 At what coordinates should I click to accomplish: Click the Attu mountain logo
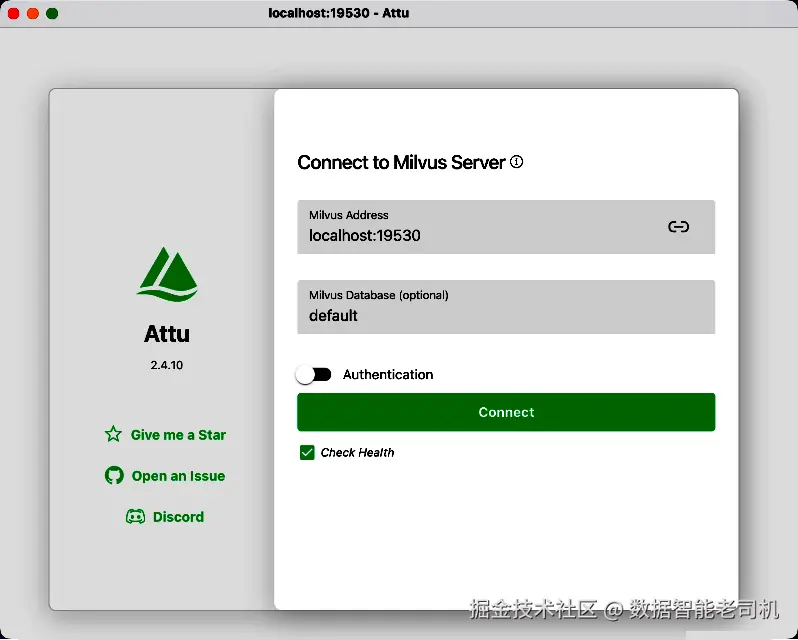pos(167,275)
